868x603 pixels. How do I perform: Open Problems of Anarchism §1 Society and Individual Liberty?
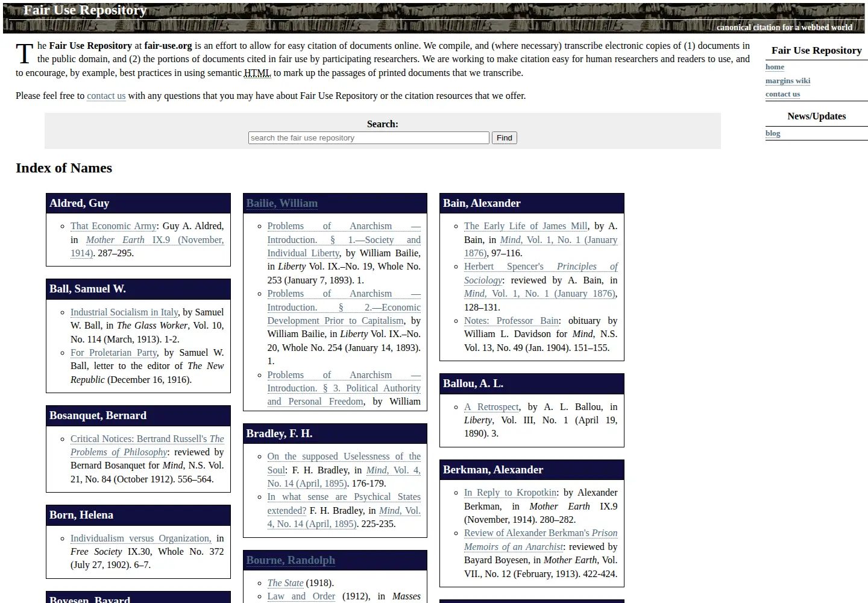point(344,239)
